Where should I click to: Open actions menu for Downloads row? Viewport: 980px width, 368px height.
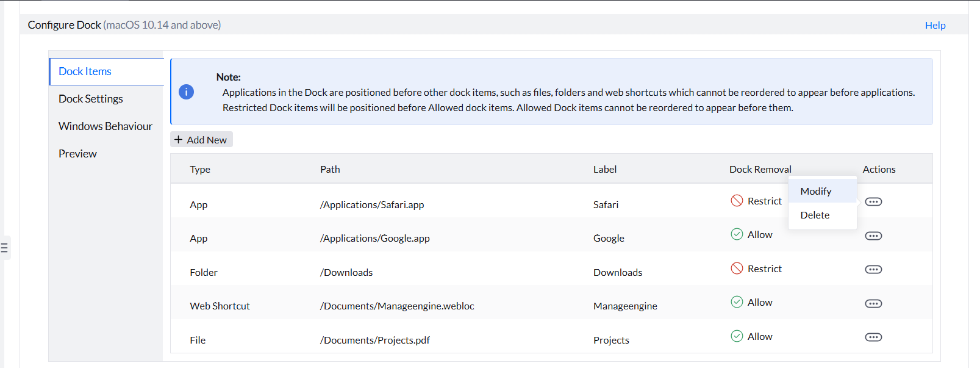[873, 270]
